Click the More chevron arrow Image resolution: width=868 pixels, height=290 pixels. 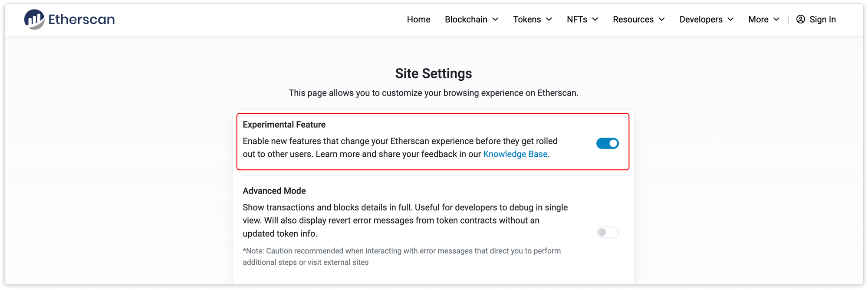776,20
